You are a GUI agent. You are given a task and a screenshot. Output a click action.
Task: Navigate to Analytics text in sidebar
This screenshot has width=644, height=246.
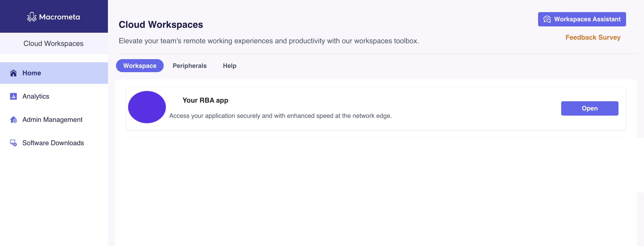[36, 96]
